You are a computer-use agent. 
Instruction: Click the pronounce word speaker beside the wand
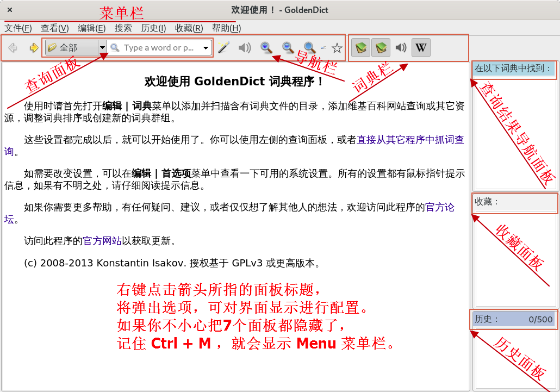(245, 47)
